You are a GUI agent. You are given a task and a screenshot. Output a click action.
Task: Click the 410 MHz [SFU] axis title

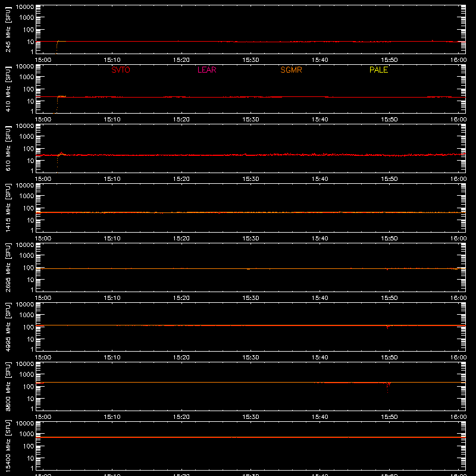click(8, 89)
